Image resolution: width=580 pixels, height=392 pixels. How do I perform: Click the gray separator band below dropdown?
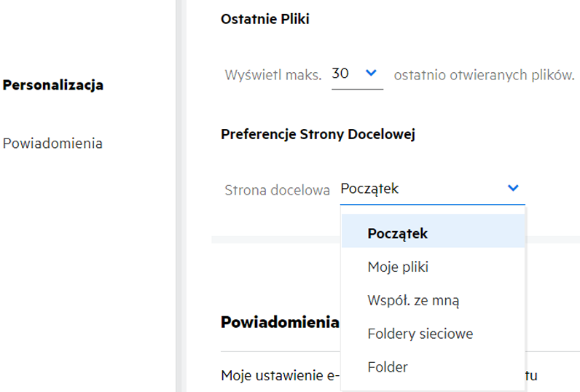(275, 239)
